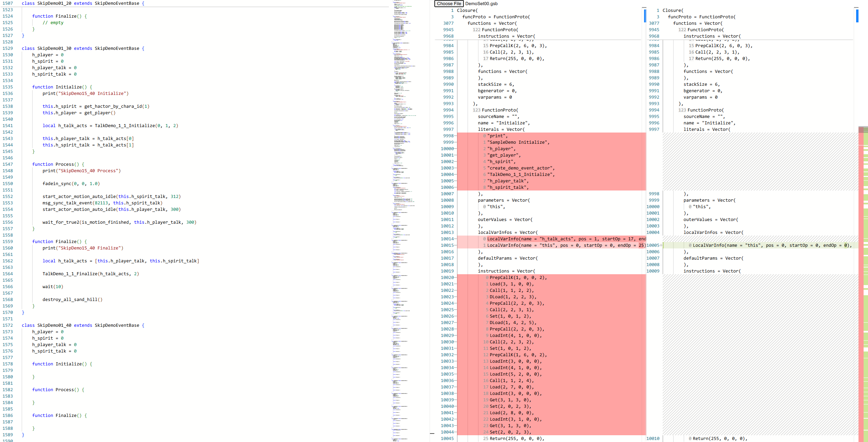Click the minus marker on left-pane line 10014

pos(455,239)
